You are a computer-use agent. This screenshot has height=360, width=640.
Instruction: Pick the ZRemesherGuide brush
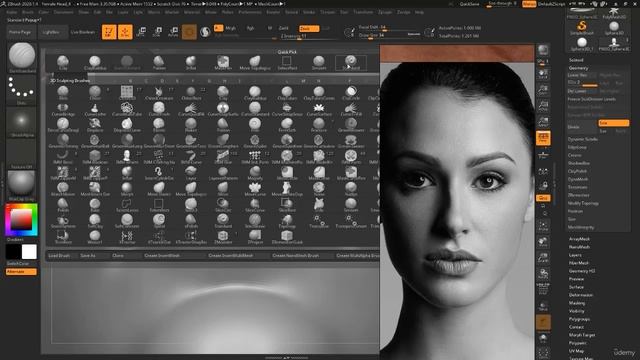(287, 237)
